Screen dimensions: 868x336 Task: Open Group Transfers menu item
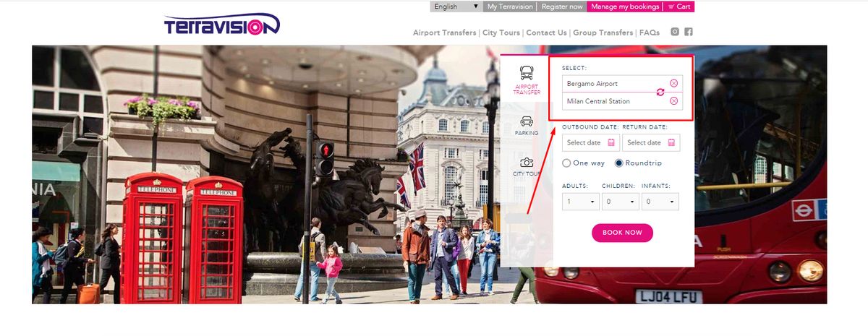pyautogui.click(x=603, y=33)
